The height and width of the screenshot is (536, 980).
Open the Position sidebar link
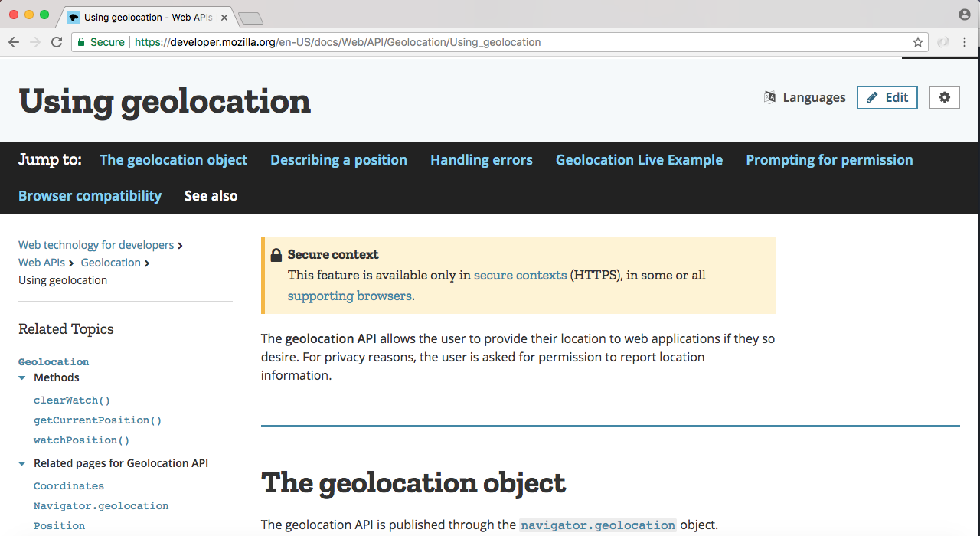click(x=59, y=526)
